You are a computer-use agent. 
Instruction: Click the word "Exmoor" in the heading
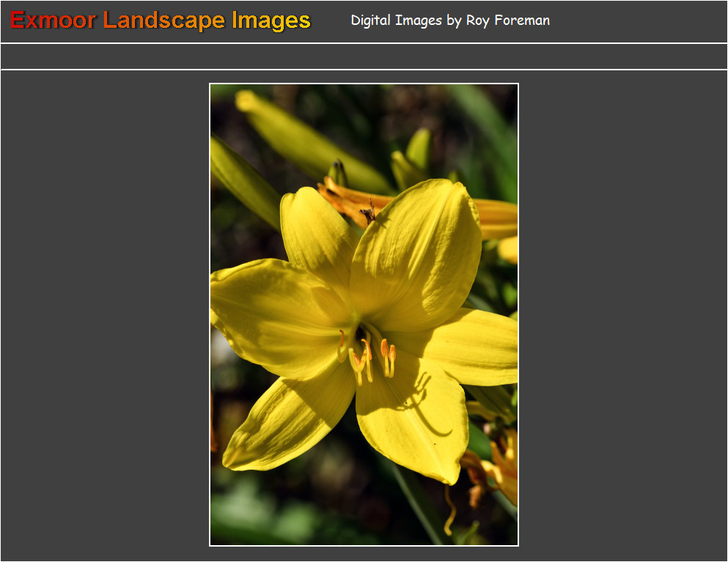[53, 21]
